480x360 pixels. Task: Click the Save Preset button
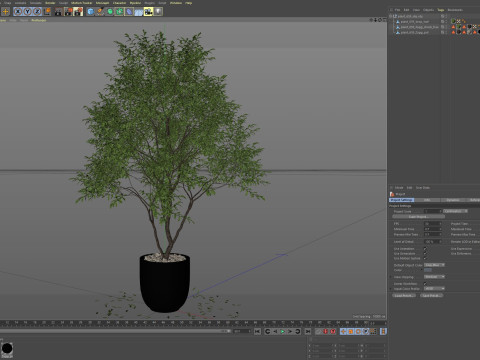click(431, 296)
